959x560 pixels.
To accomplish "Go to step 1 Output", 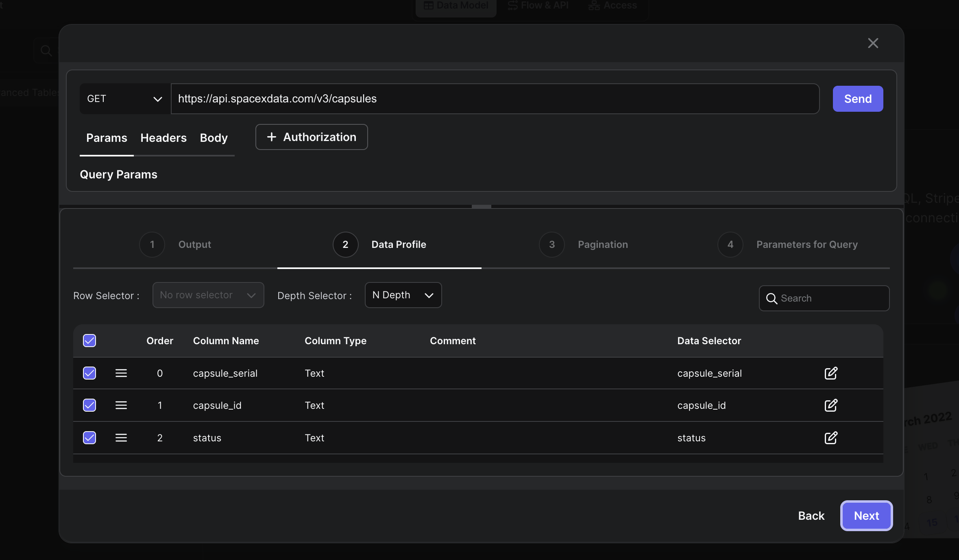I will coord(175,244).
